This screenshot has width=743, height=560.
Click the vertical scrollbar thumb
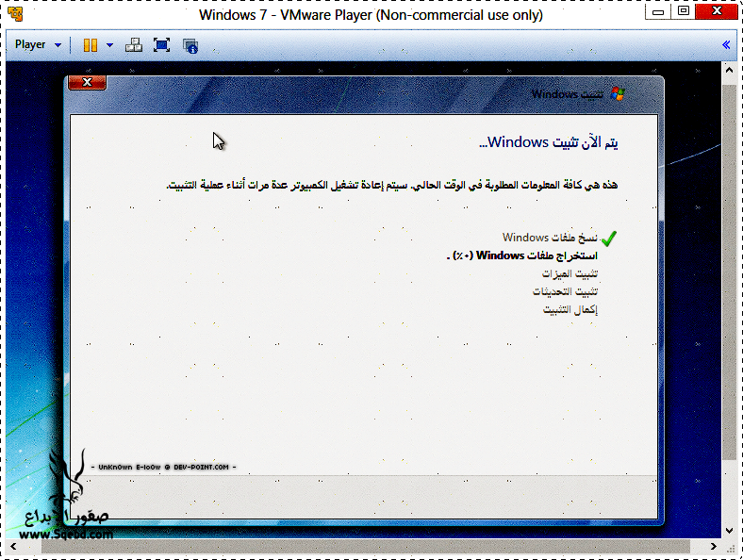pyautogui.click(x=729, y=272)
